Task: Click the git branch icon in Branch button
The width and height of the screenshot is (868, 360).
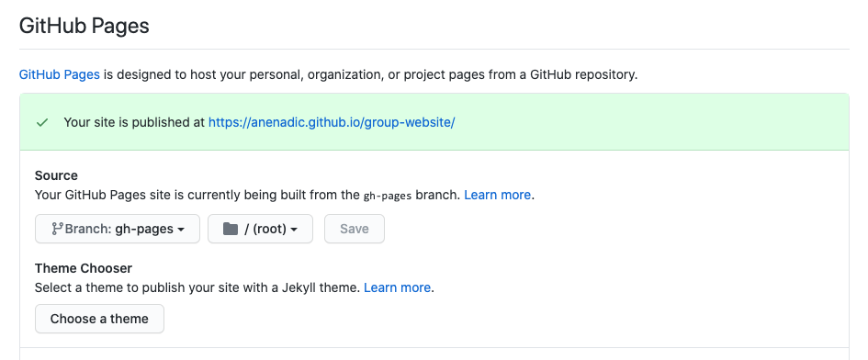Action: [57, 229]
